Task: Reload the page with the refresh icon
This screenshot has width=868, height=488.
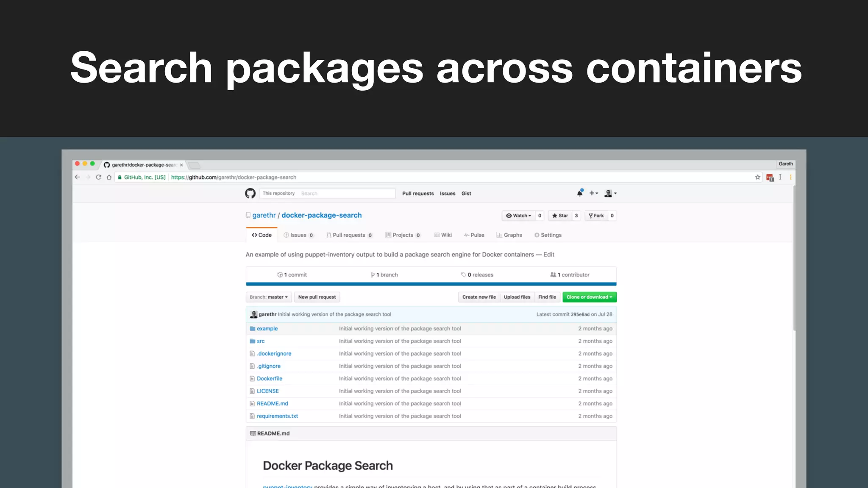Action: pos(98,177)
